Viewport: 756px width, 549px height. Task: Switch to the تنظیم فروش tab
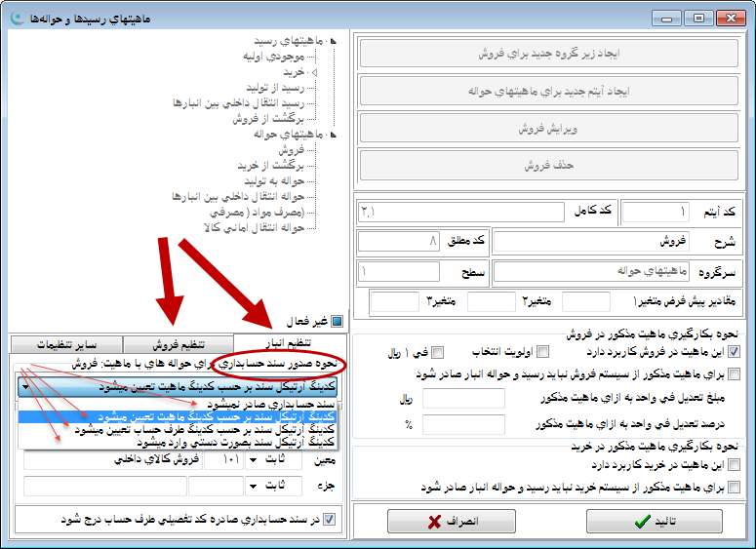[179, 345]
